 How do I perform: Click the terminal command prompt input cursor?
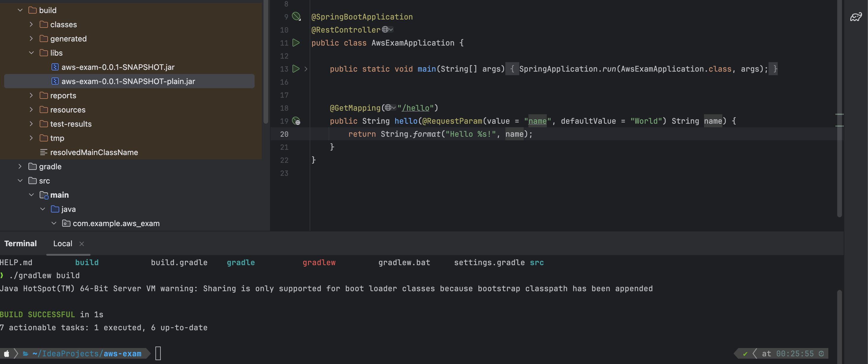point(158,353)
